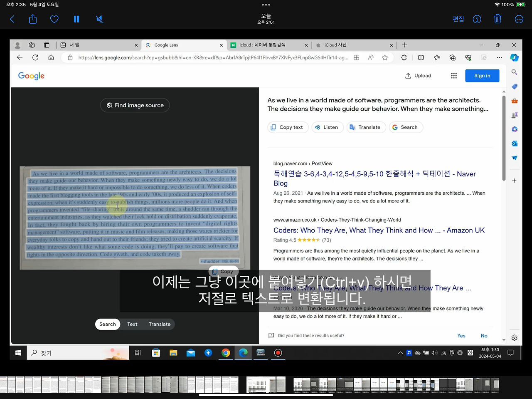Screen dimensions: 532x399
Task: Answer Yes to results useful question
Action: (461, 336)
